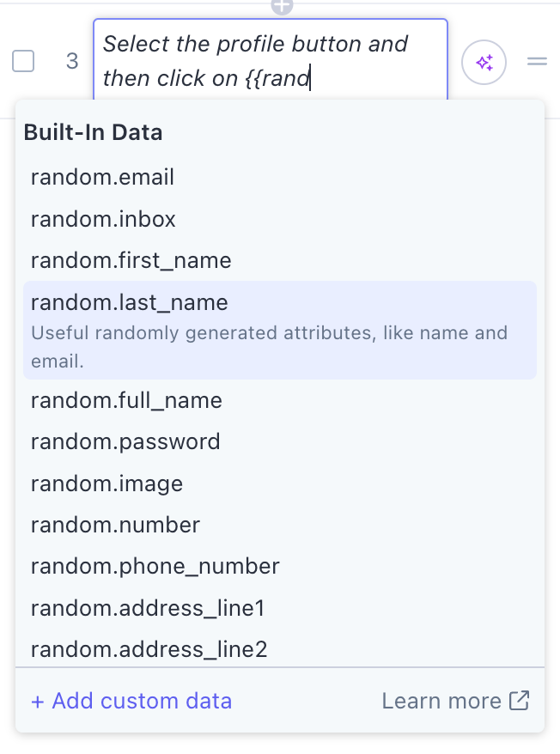The image size is (560, 754).
Task: Select random.inbox from the suggestions
Action: click(102, 219)
